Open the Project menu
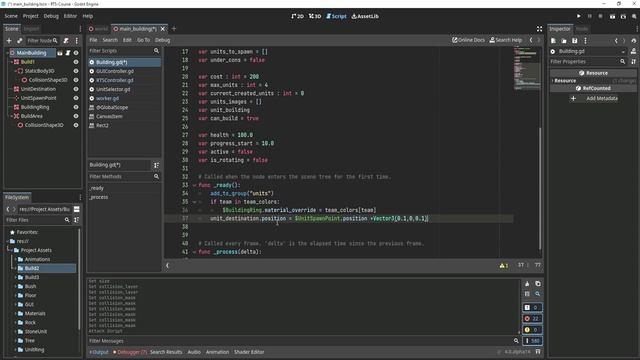 30,16
